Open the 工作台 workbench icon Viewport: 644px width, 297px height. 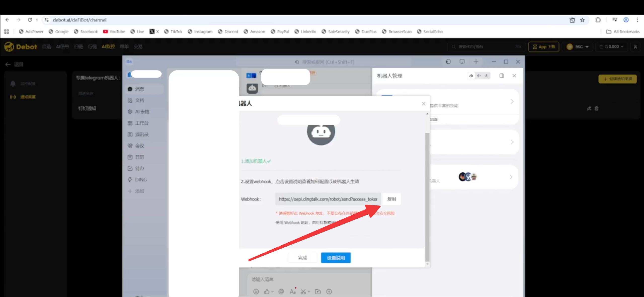pos(140,123)
